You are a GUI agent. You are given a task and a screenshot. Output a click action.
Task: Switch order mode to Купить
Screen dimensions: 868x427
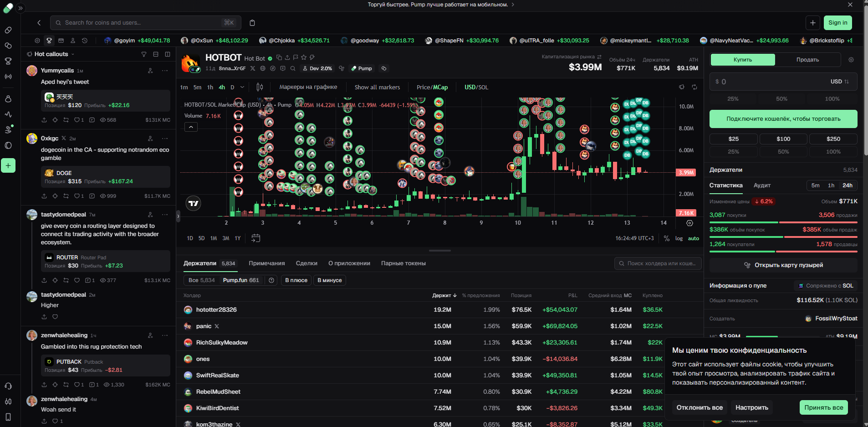(743, 60)
